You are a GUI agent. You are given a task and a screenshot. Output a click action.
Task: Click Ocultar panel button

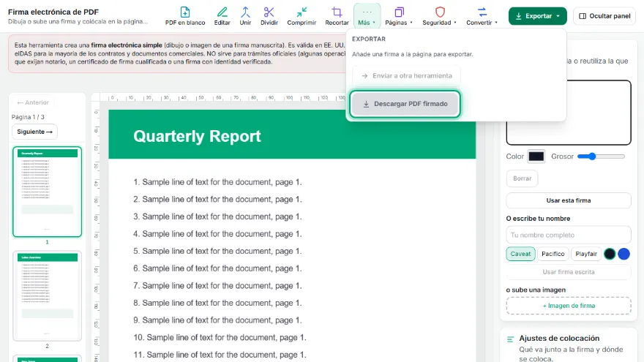604,16
